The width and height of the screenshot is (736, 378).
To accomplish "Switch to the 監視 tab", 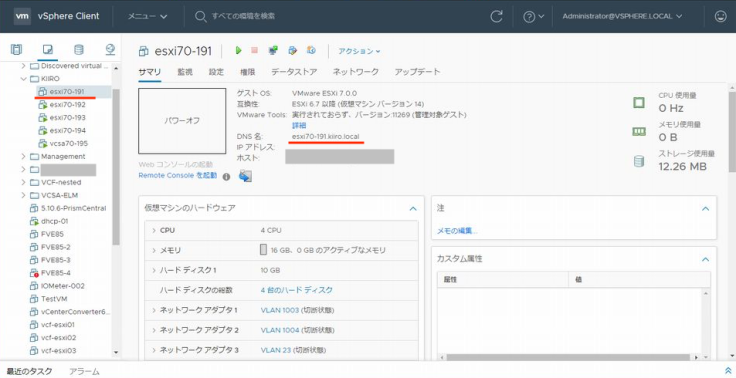I will tap(185, 72).
